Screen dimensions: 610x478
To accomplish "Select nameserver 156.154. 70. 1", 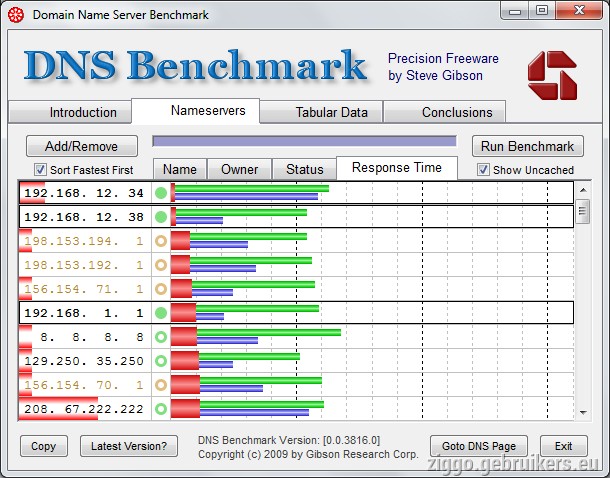I will 84,385.
